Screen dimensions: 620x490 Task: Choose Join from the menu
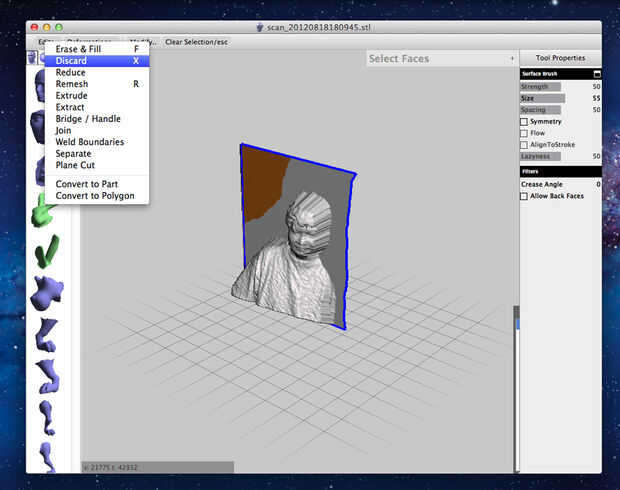pos(97,130)
